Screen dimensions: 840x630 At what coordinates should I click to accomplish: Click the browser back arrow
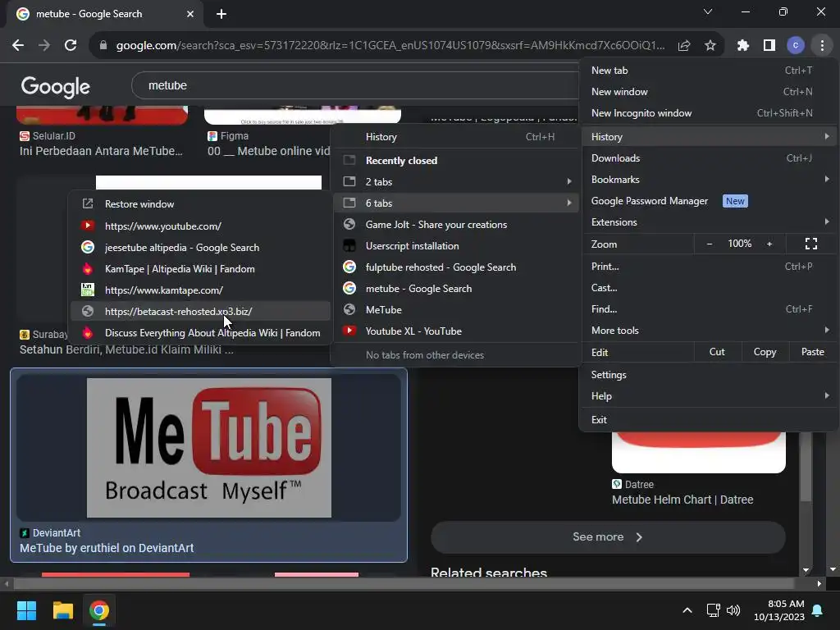[18, 46]
